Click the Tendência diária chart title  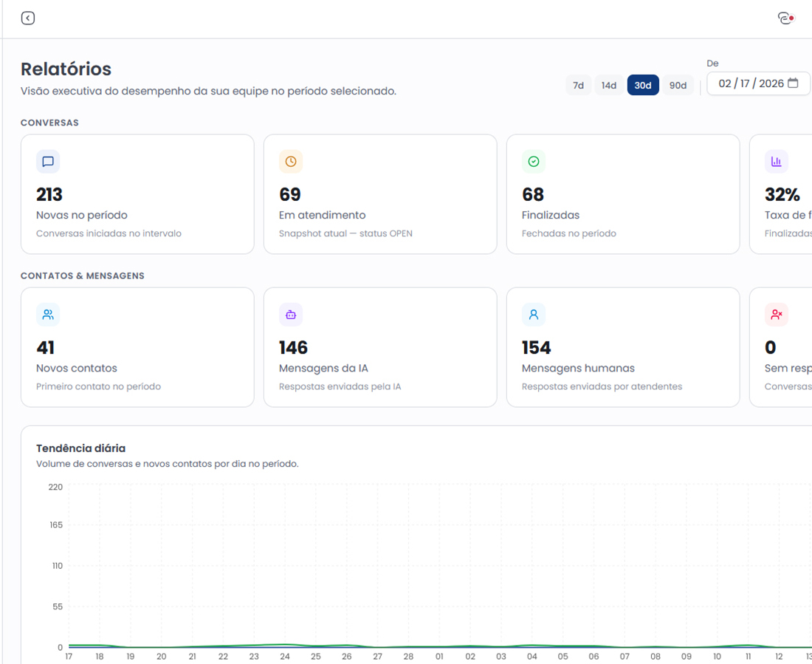(80, 448)
